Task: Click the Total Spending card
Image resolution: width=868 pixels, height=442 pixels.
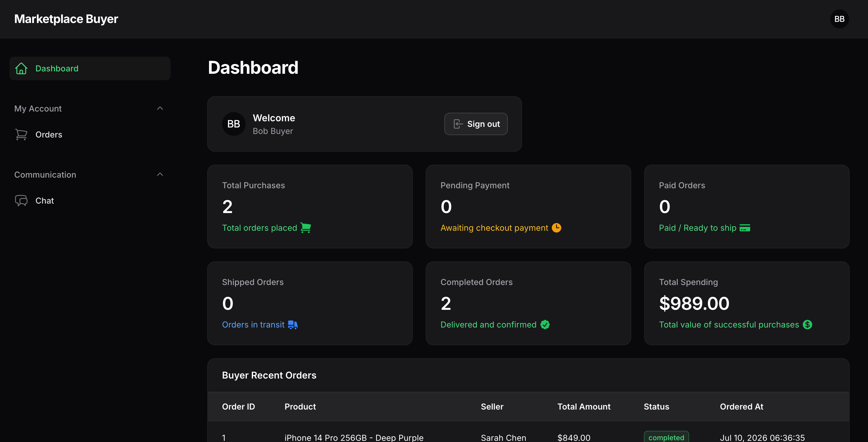Action: [x=747, y=303]
